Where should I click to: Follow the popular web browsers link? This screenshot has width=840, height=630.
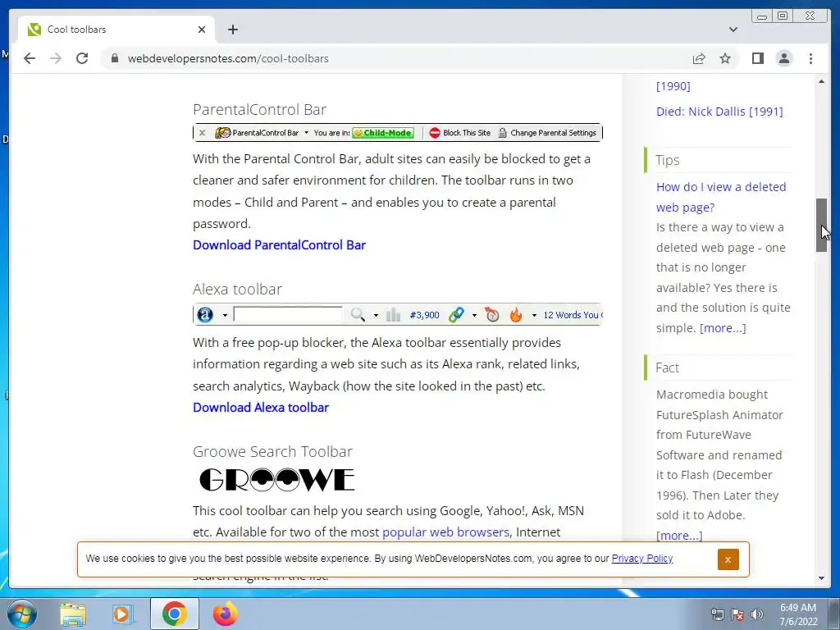[x=447, y=532]
